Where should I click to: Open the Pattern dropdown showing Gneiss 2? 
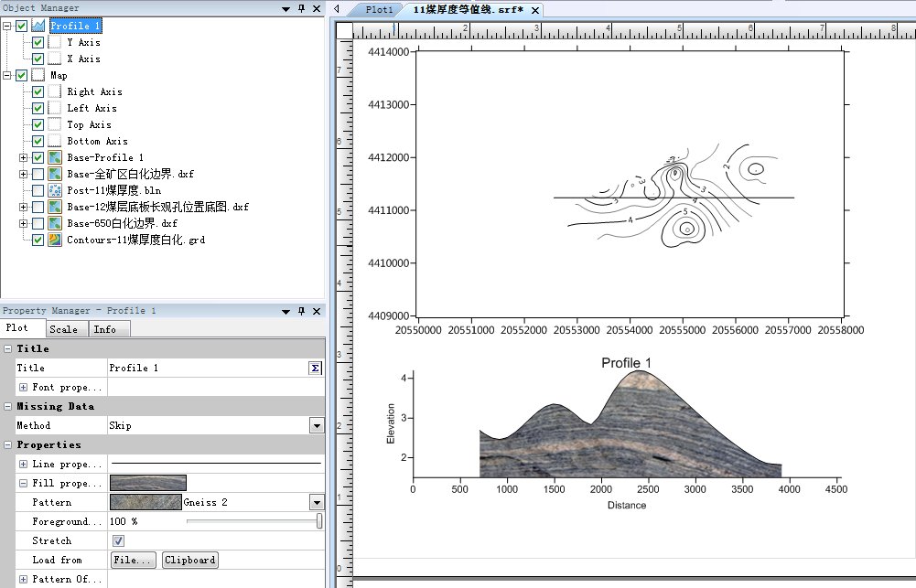(316, 501)
